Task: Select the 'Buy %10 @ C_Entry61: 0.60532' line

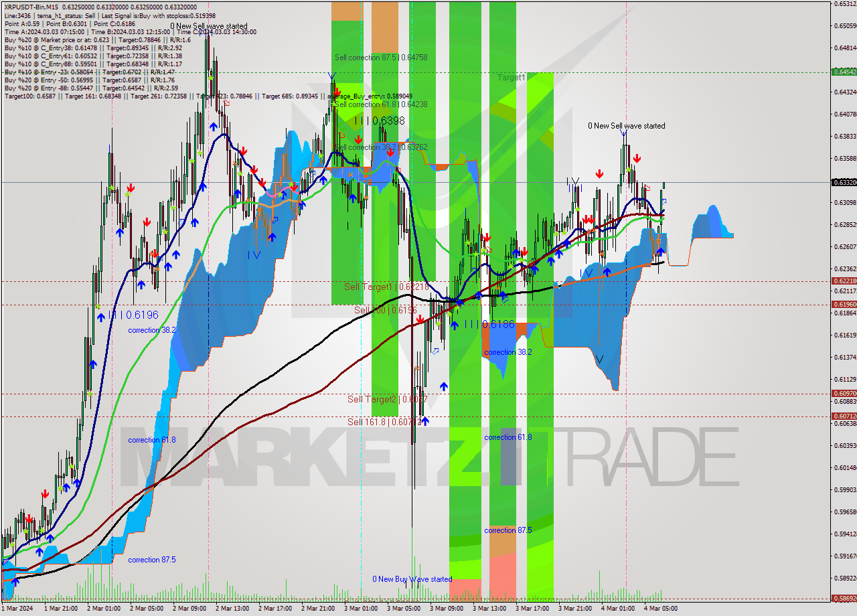Action: tap(93, 56)
